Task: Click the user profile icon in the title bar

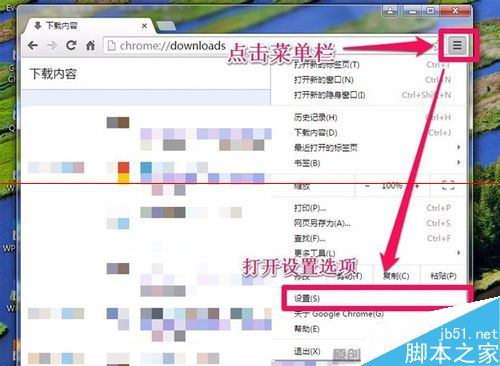Action: coord(390,11)
